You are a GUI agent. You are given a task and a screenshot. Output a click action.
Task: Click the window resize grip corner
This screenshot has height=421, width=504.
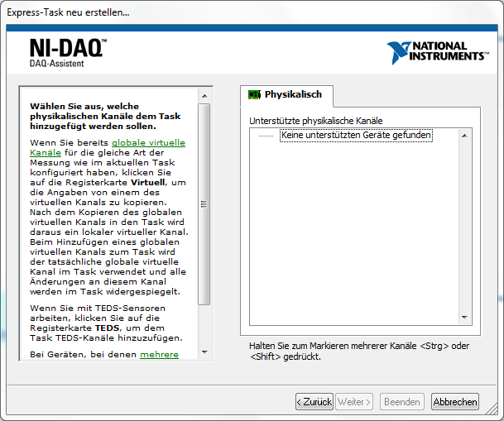tap(492, 409)
